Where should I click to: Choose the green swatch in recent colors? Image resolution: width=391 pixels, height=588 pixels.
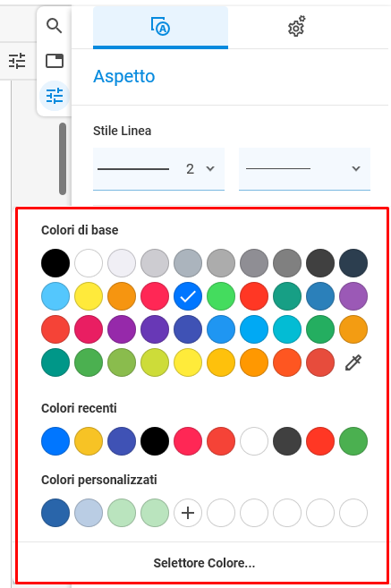tap(353, 441)
